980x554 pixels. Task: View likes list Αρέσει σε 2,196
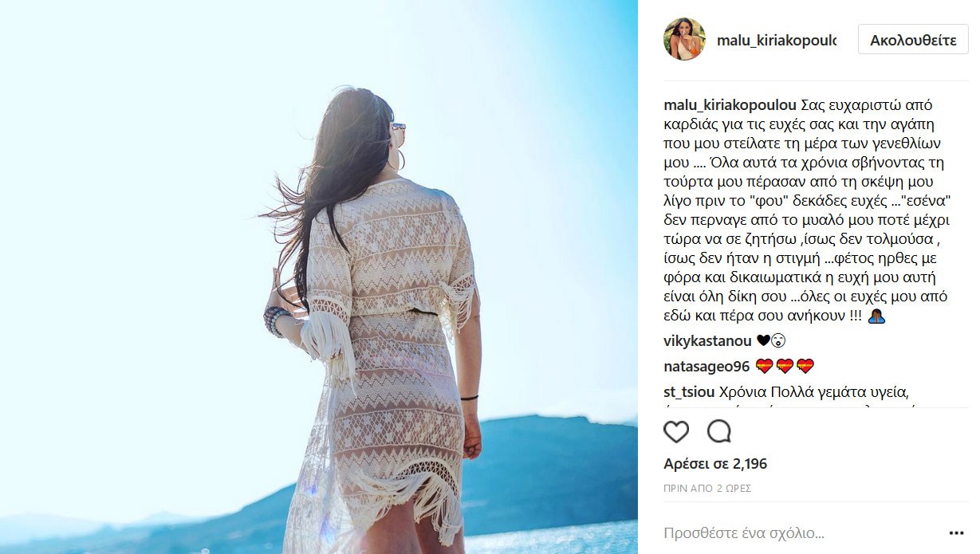(x=715, y=464)
